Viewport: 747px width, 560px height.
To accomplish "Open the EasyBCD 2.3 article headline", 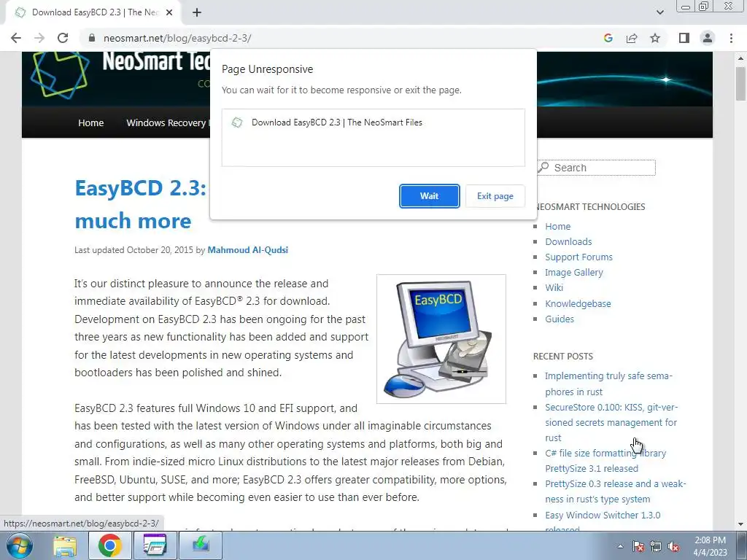I will click(x=141, y=204).
